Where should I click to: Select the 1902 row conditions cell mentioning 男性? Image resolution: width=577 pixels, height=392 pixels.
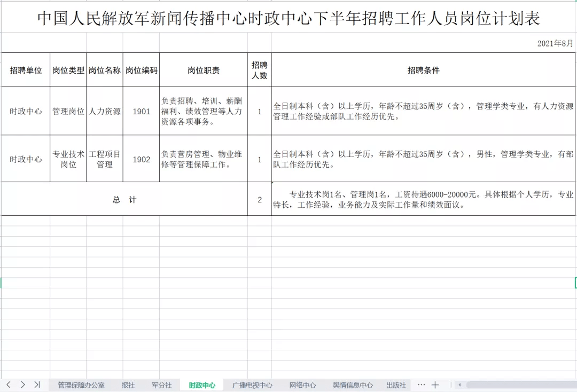tap(423, 159)
